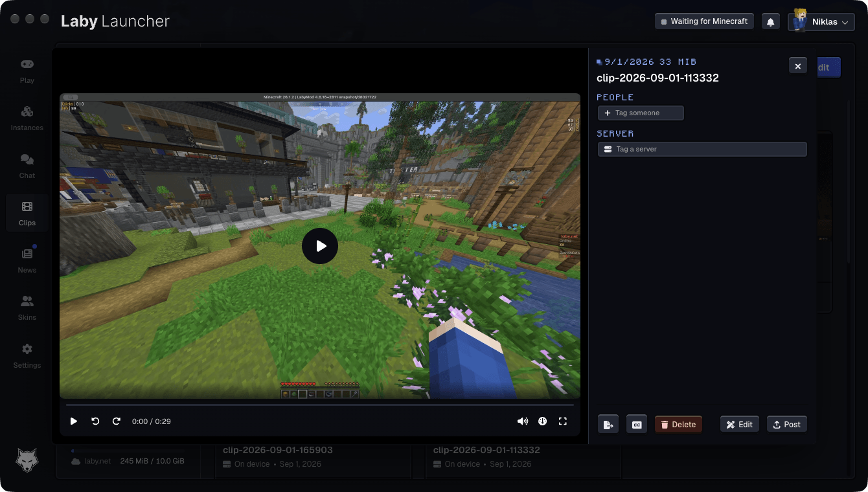Open Settings in the sidebar
Viewport: 868px width, 492px height.
click(27, 356)
